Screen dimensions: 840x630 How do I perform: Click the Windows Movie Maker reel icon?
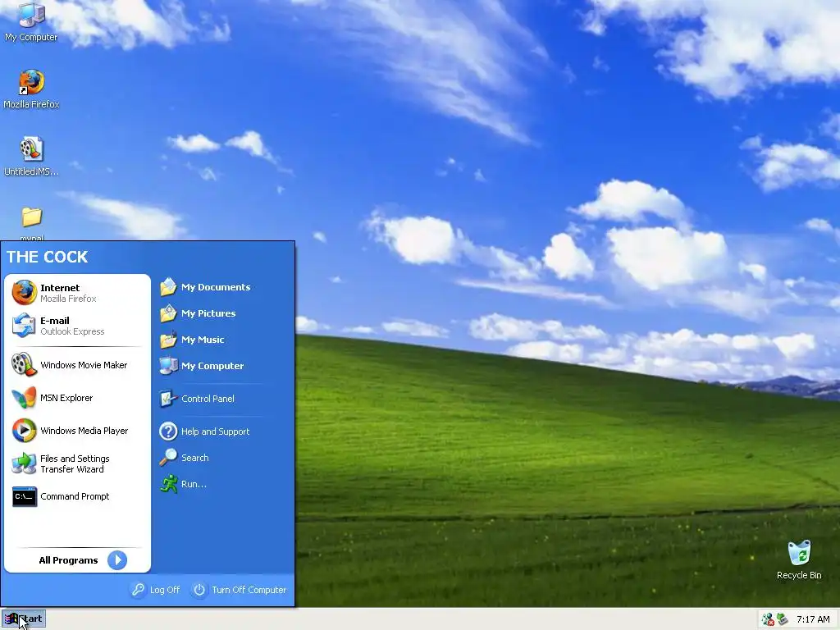point(24,365)
